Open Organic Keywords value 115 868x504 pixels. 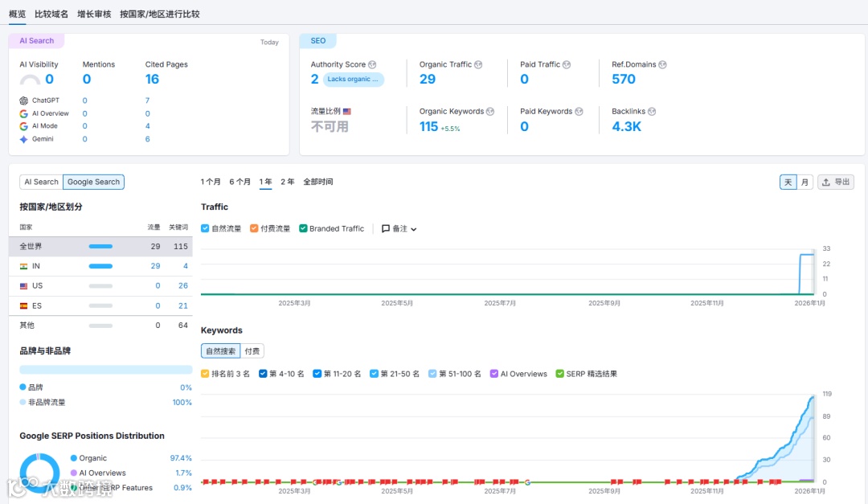(x=429, y=127)
